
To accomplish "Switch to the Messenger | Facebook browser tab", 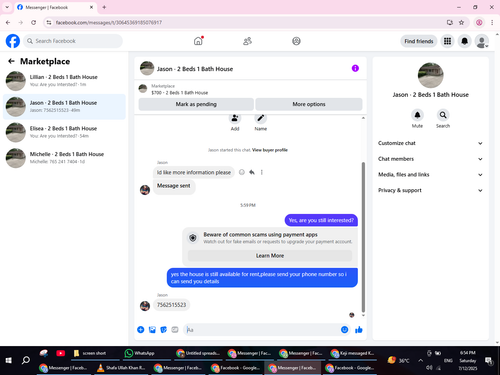I will (55, 7).
